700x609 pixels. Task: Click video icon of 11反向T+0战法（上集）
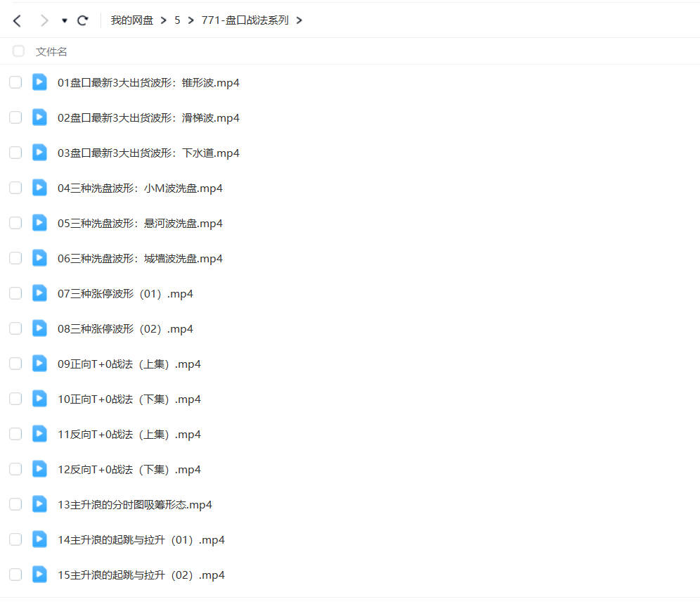click(x=39, y=434)
